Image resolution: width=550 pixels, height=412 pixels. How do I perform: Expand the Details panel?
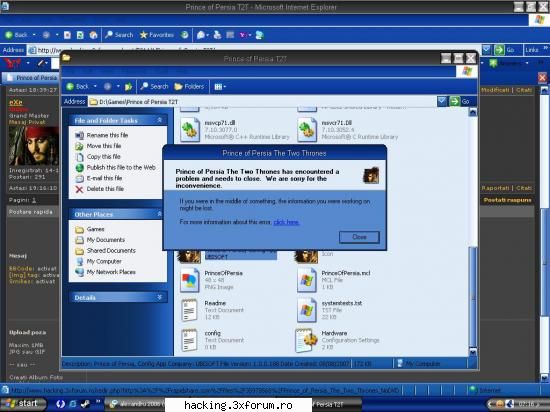pos(160,298)
